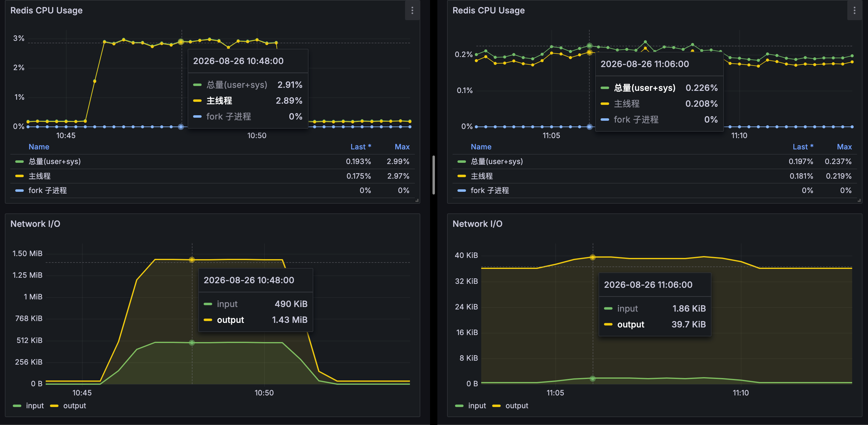Screen dimensions: 868x425
Task: Click the 2% y-axis label
Action: 19,68
